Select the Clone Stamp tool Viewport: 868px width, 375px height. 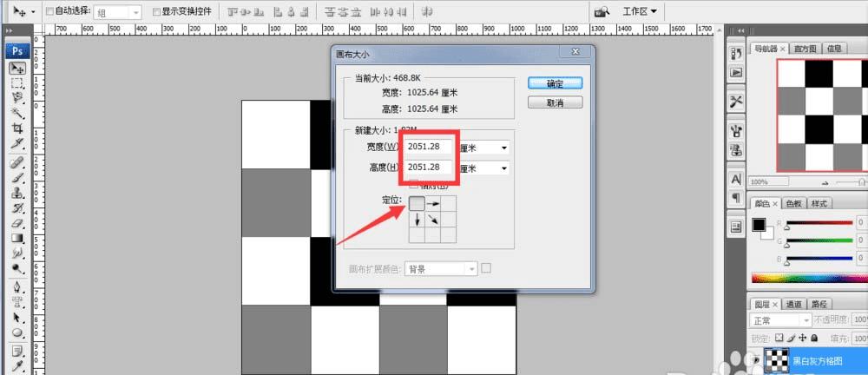[x=17, y=193]
